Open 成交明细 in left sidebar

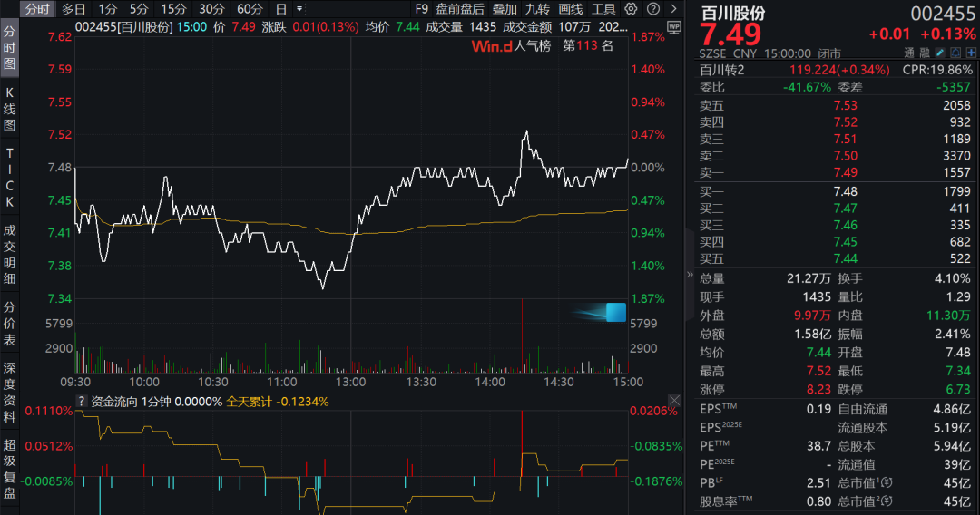pos(9,254)
